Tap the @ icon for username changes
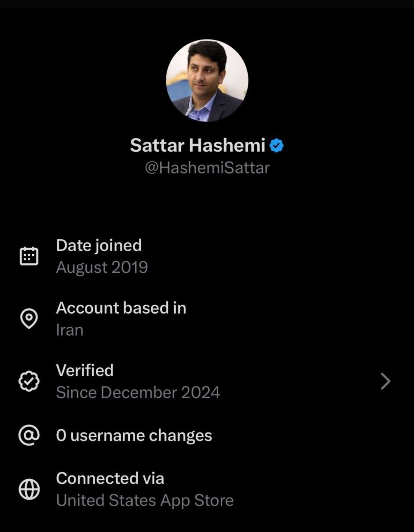414x532 pixels. click(29, 435)
